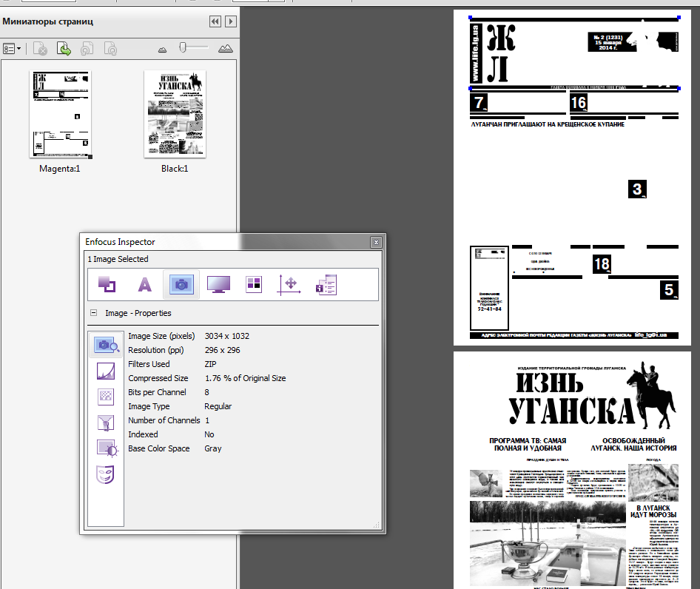This screenshot has height=589, width=700.
Task: Click the 'ZIP' filter value
Action: tap(210, 364)
